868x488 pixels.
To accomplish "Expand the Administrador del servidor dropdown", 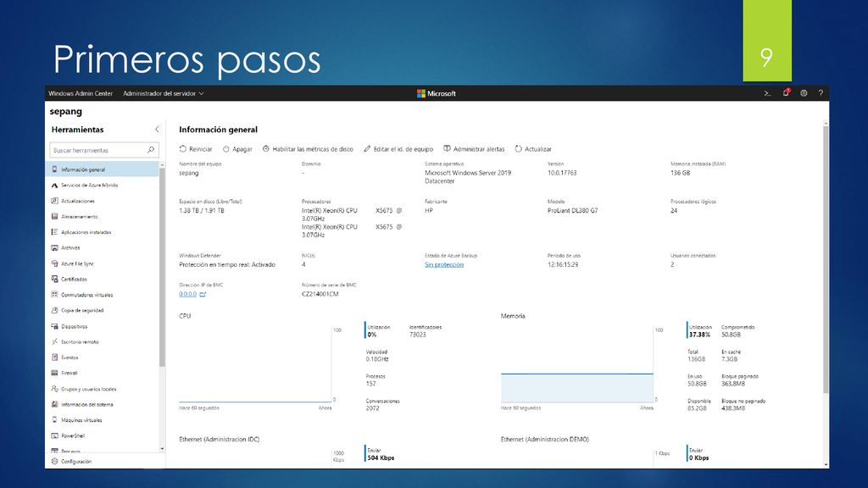I will click(x=164, y=93).
